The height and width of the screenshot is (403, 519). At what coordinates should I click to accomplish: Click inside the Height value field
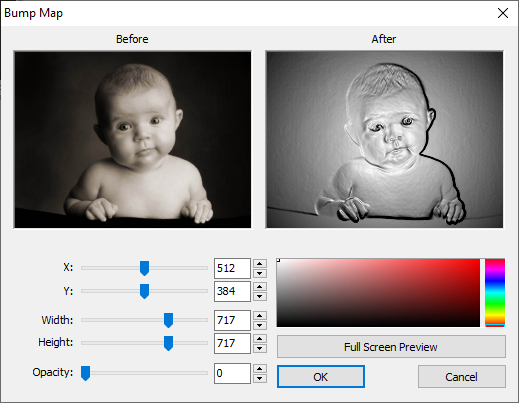pos(232,343)
